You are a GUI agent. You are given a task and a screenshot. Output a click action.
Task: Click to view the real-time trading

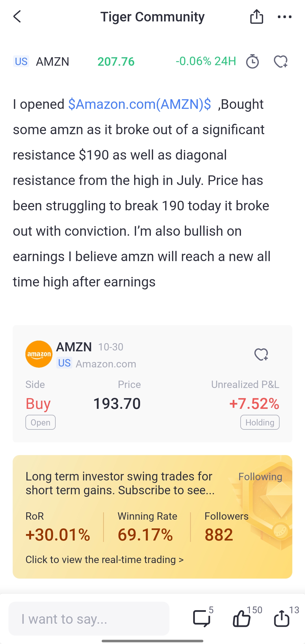click(104, 560)
